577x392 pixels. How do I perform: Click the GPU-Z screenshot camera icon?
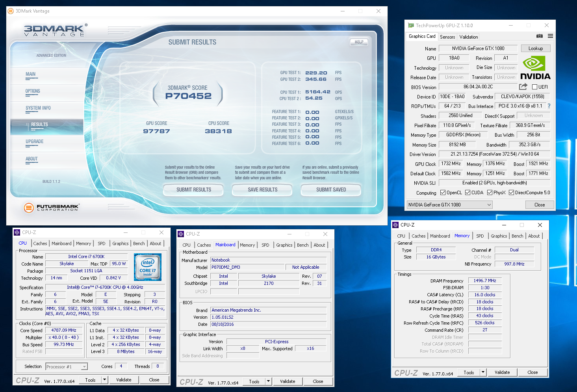(x=539, y=36)
